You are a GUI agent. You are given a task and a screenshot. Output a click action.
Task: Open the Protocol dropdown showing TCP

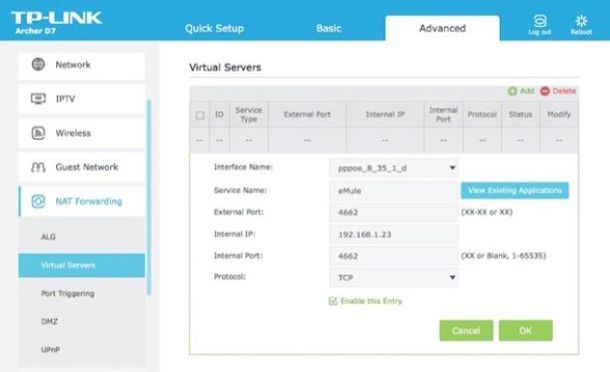pyautogui.click(x=394, y=277)
